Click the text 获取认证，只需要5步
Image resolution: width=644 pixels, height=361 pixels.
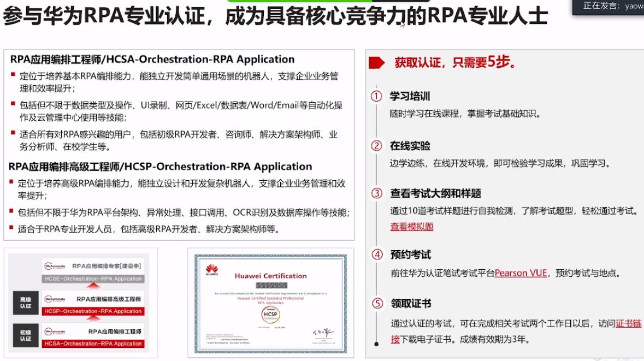click(455, 62)
